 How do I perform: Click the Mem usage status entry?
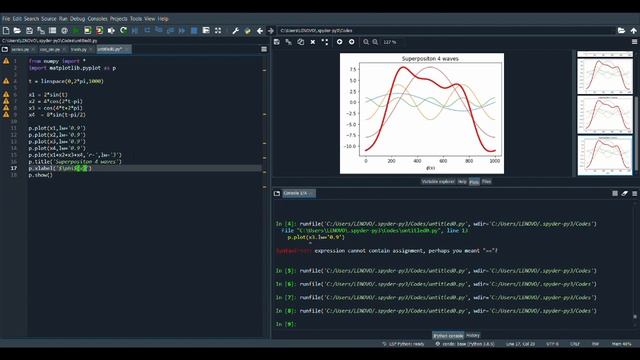click(622, 344)
